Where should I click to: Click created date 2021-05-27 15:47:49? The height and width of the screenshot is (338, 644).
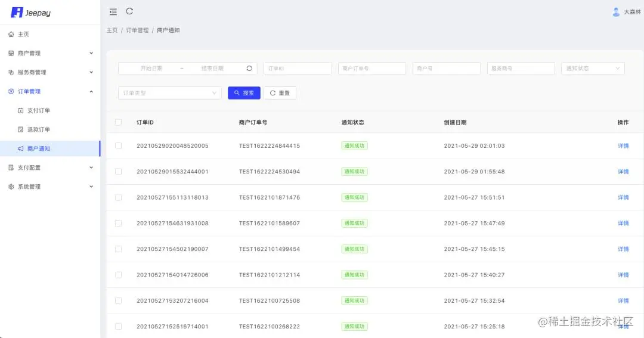(475, 223)
